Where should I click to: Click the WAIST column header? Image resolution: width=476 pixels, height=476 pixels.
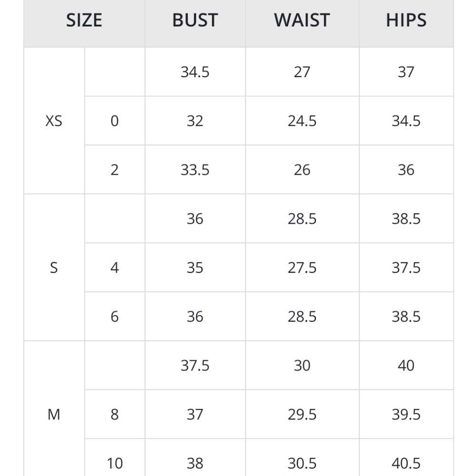coord(302,20)
